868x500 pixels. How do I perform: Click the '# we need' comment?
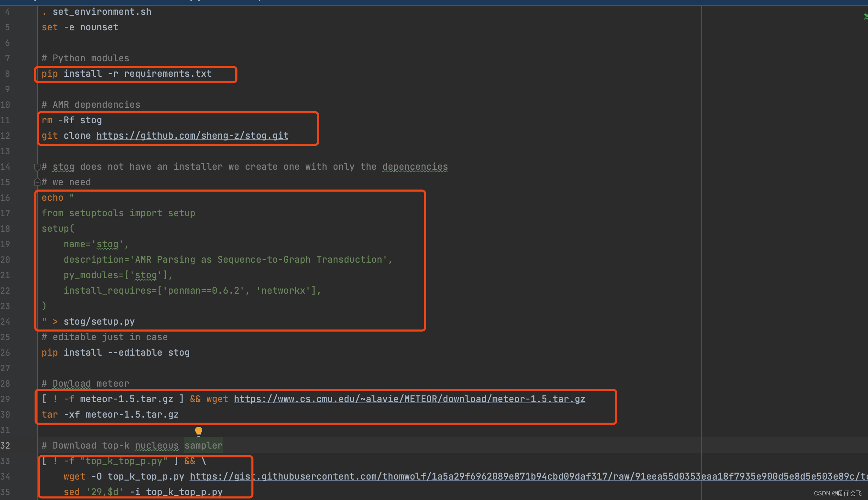click(x=66, y=182)
